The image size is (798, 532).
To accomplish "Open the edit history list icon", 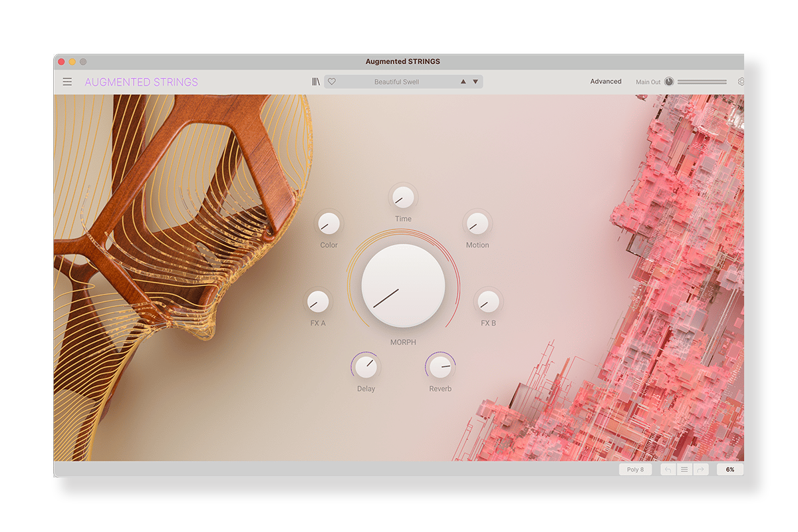I will pyautogui.click(x=684, y=469).
